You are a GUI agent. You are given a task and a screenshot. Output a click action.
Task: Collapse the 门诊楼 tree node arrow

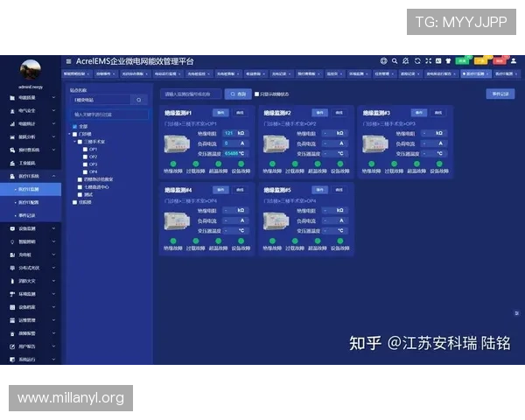(70, 134)
